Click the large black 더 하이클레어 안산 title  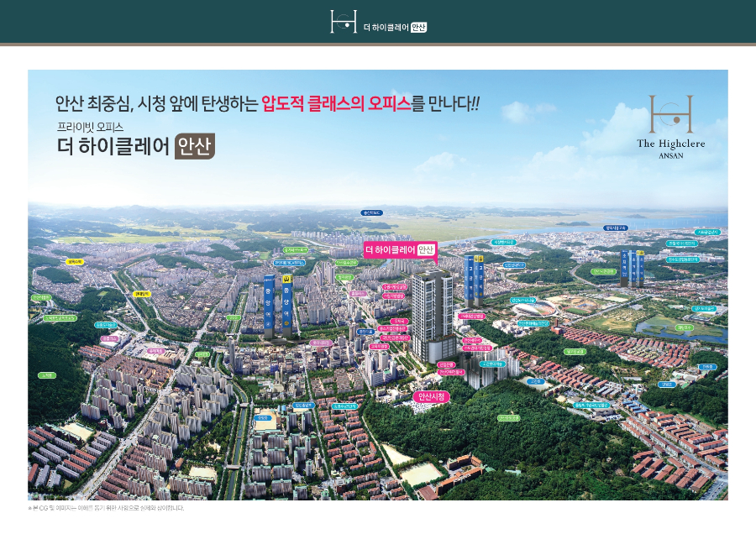click(x=135, y=145)
